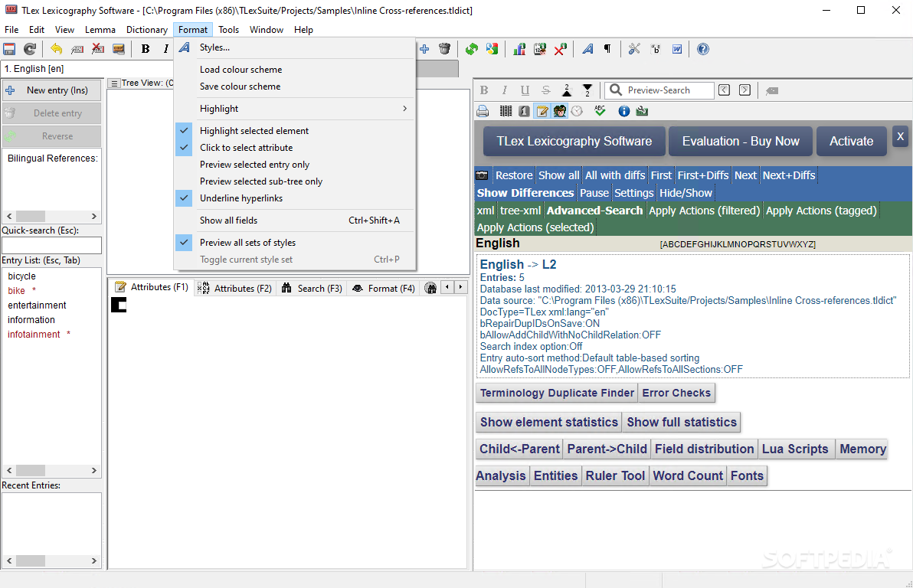Click previous search result arrow button
Image resolution: width=913 pixels, height=588 pixels.
(x=724, y=90)
